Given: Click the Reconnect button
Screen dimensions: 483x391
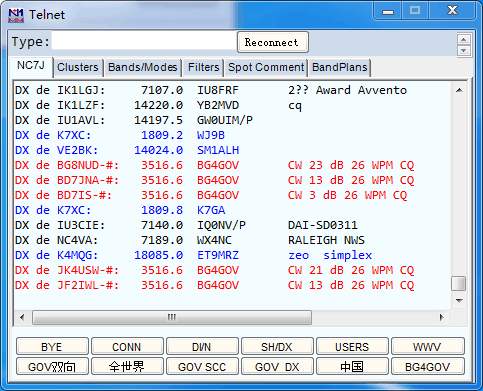Looking at the screenshot, I should [273, 42].
